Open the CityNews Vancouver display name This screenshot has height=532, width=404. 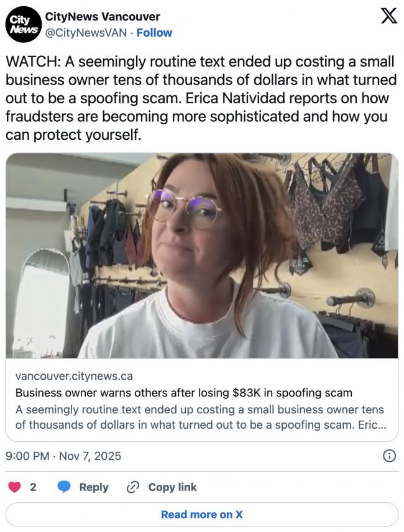coord(103,16)
